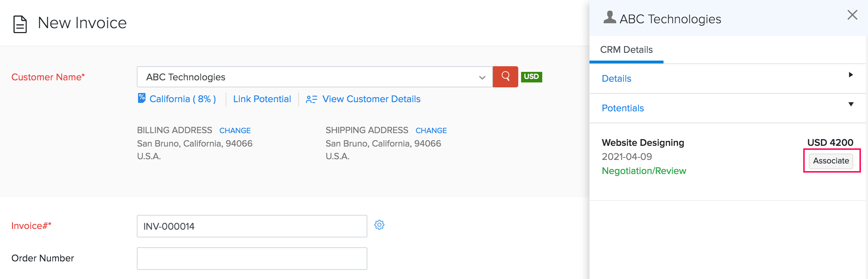Close the ABC Technologies side panel
Image resolution: width=868 pixels, height=279 pixels.
click(x=852, y=15)
